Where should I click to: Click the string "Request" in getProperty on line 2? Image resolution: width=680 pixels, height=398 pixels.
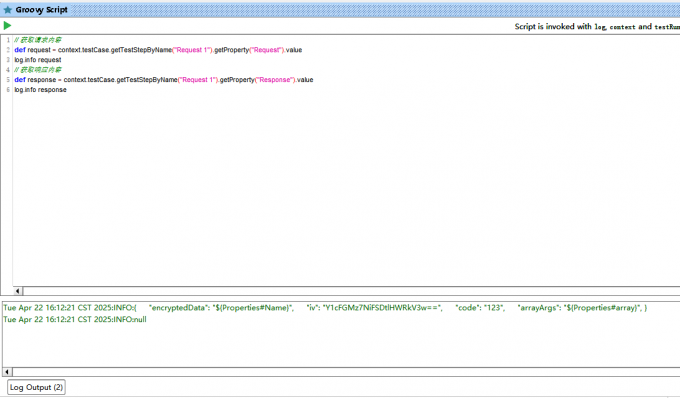(266, 50)
